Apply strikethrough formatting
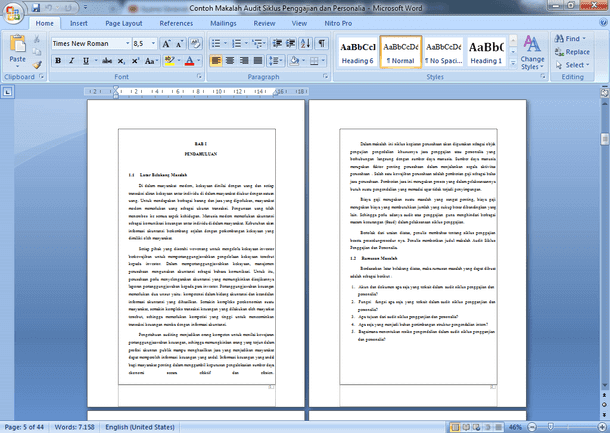 point(107,61)
